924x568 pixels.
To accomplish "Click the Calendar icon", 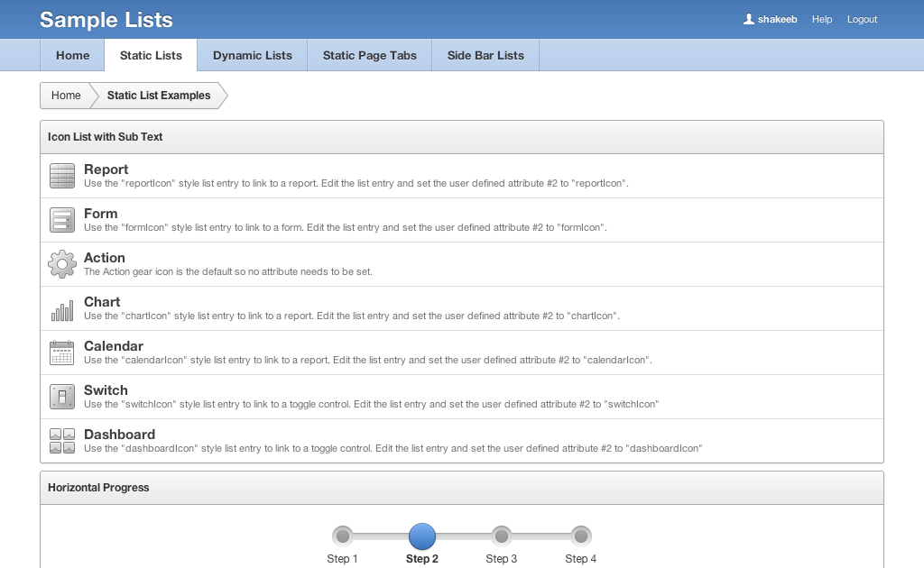I will 61,353.
